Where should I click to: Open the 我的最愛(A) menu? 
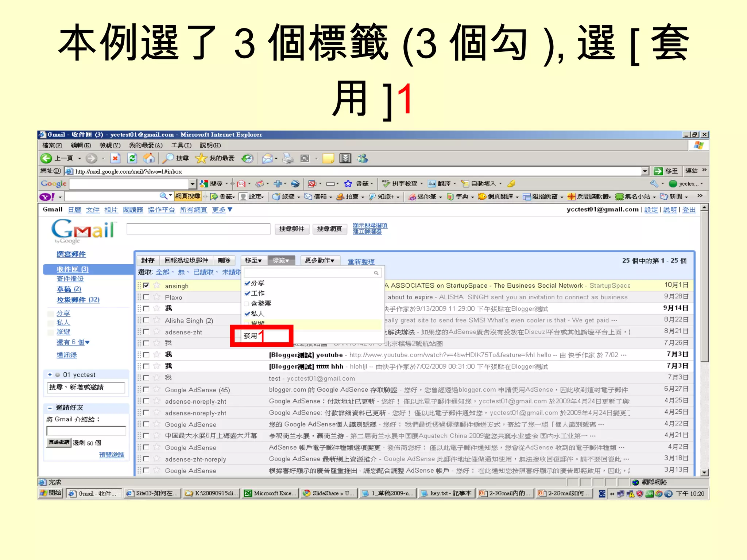146,145
